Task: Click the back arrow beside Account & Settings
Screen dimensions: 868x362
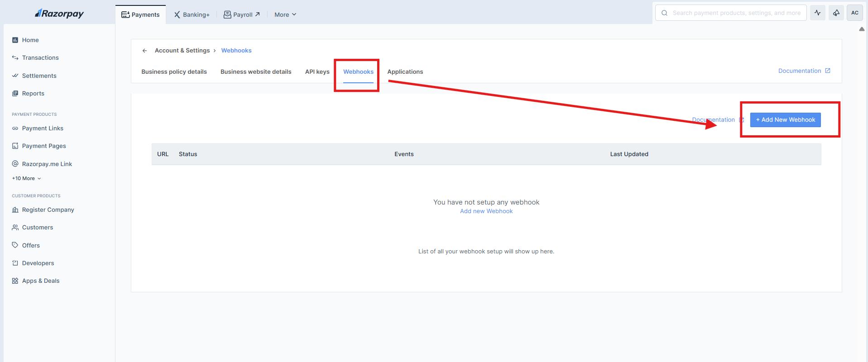Action: click(144, 51)
